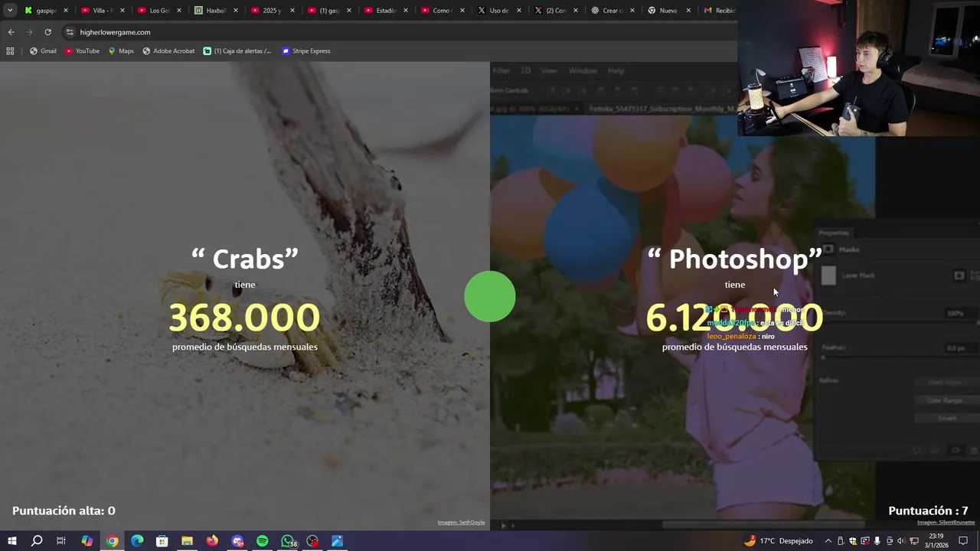Image resolution: width=980 pixels, height=551 pixels.
Task: Close the gaspipe tab
Action: (66, 11)
